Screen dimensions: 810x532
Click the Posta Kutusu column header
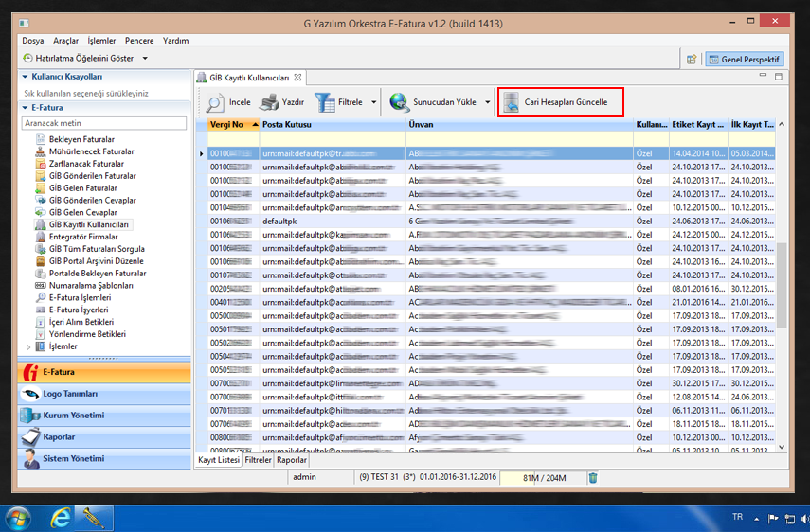(x=333, y=125)
